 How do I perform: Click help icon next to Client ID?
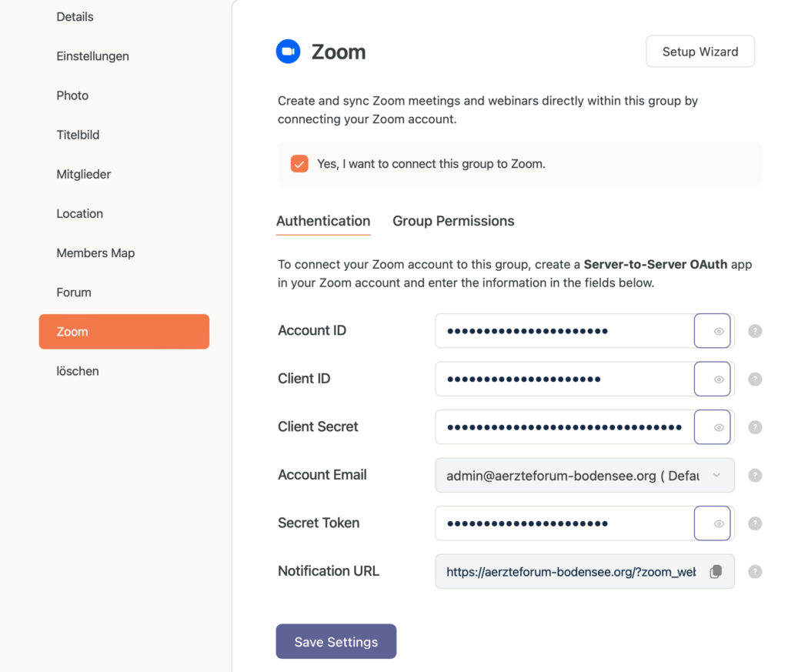point(755,379)
